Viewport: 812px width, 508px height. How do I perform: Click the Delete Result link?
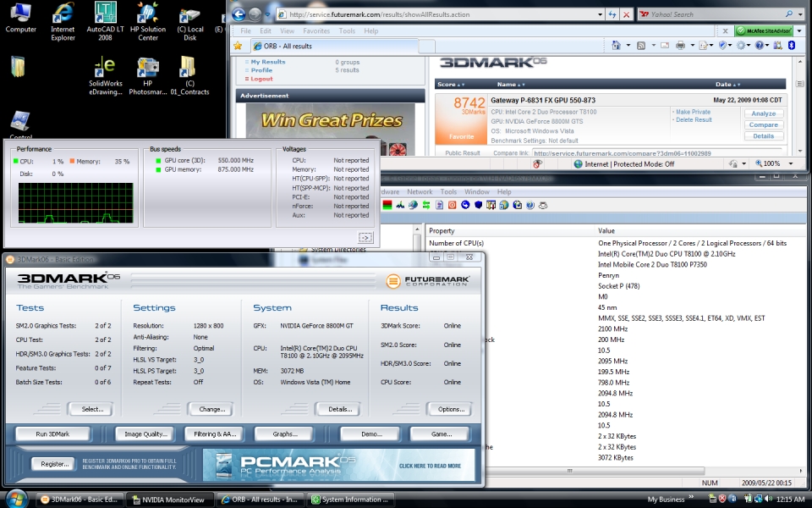(694, 119)
